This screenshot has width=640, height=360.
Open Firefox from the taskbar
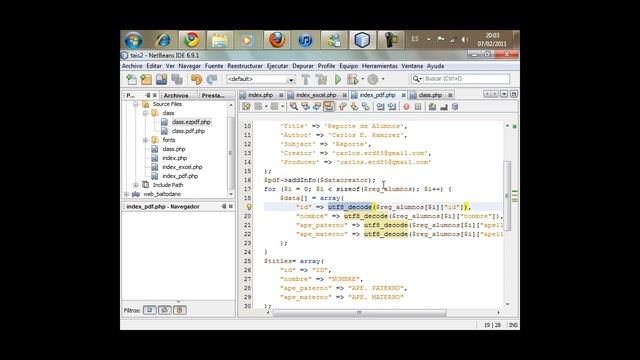click(276, 40)
